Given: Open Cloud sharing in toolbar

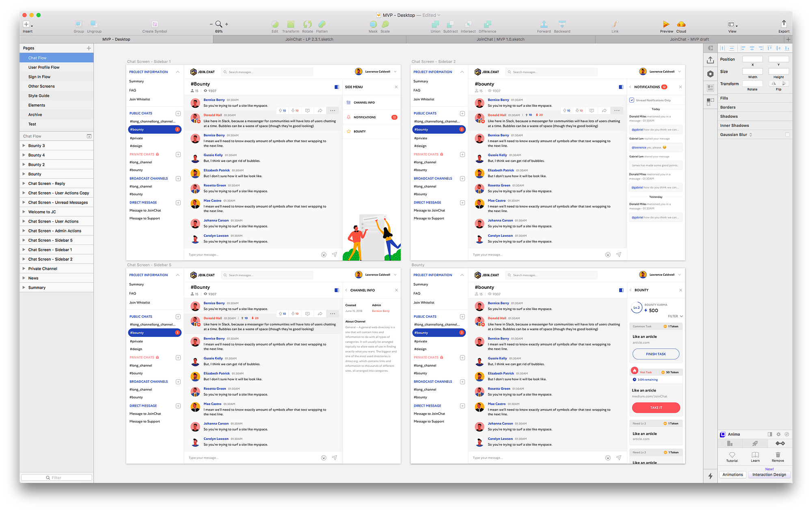Looking at the screenshot, I should pos(681,24).
